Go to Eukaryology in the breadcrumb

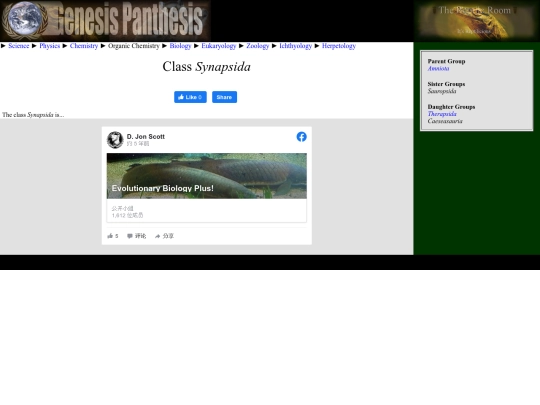click(x=219, y=46)
